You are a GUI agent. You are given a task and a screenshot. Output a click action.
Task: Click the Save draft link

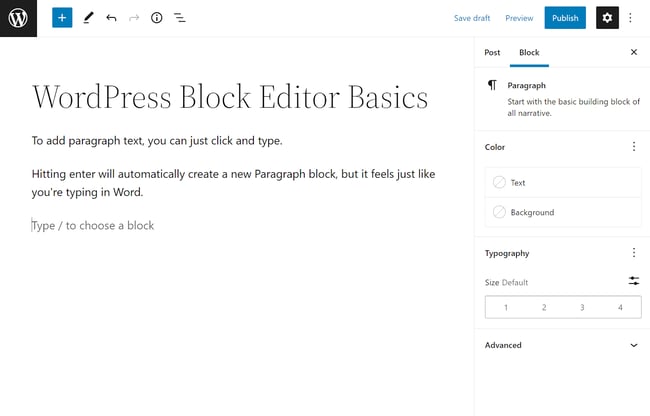pyautogui.click(x=472, y=18)
